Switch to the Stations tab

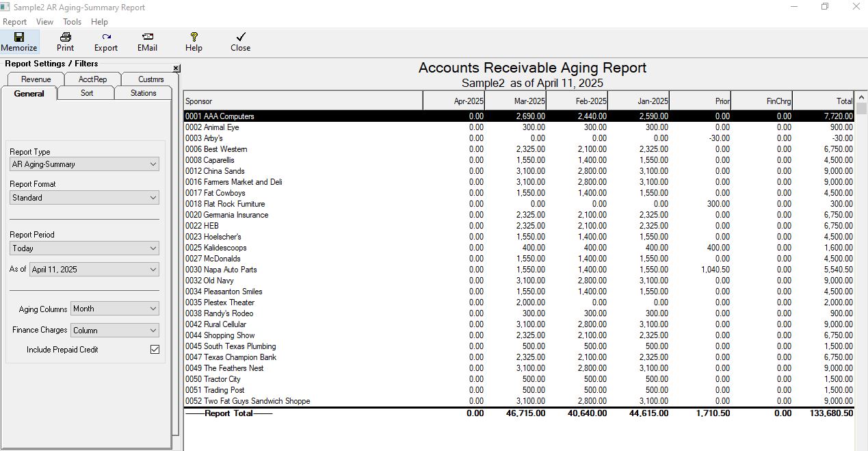pos(143,93)
